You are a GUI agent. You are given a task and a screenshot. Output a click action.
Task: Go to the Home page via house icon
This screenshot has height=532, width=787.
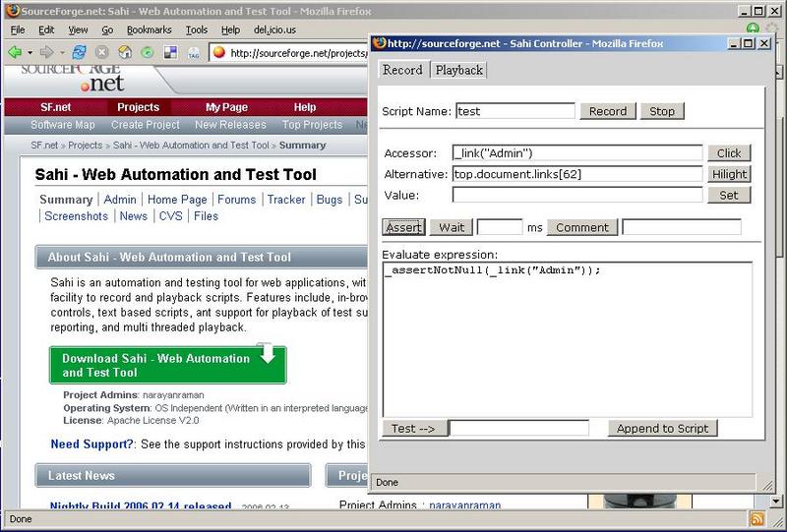125,52
